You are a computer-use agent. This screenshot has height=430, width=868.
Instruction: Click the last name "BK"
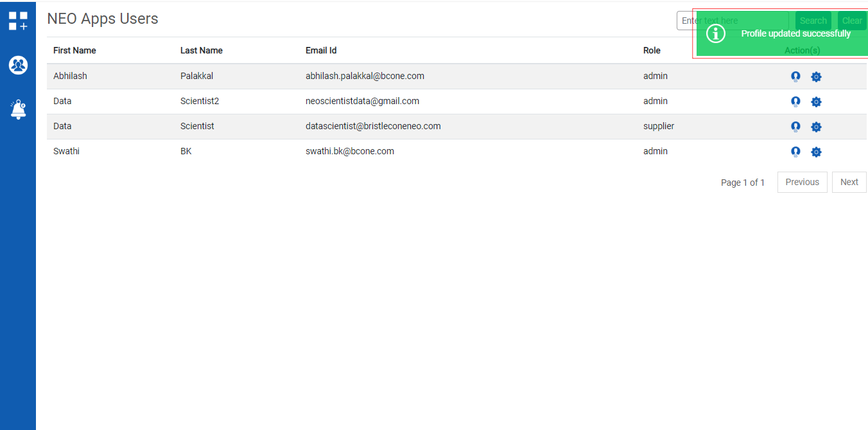coord(186,151)
